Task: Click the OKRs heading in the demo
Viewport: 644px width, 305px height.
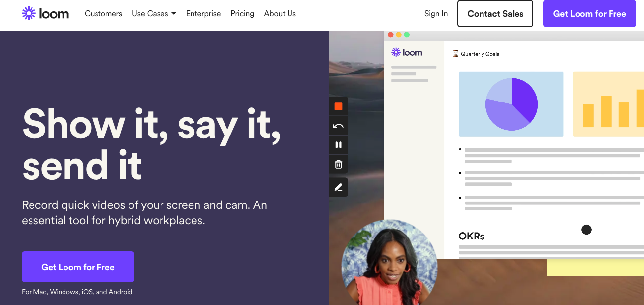Action: tap(472, 237)
